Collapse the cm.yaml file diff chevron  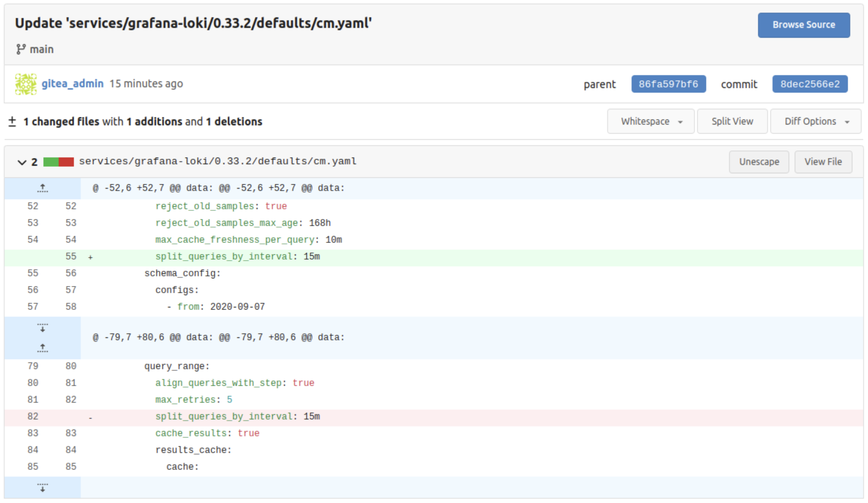22,162
